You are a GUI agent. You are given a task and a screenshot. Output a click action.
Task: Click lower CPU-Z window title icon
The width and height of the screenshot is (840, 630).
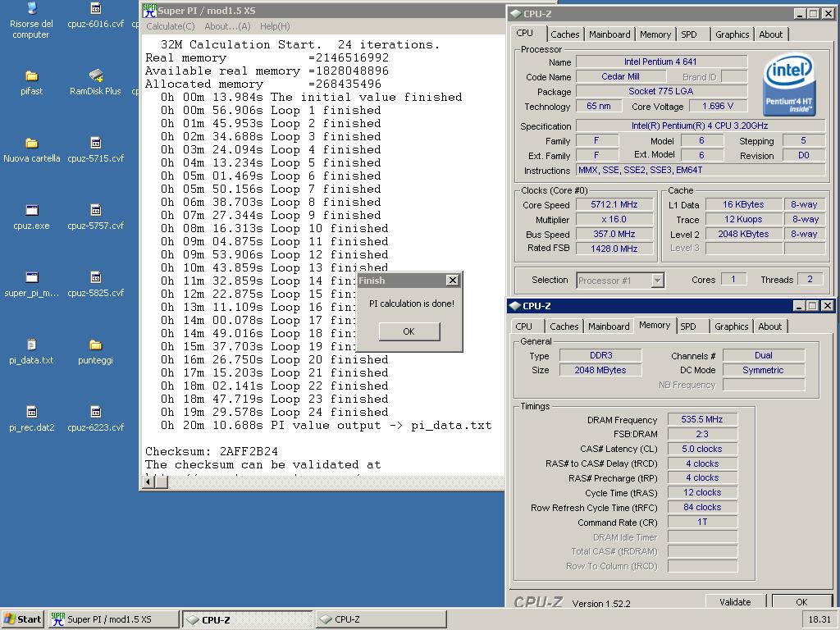coord(515,306)
